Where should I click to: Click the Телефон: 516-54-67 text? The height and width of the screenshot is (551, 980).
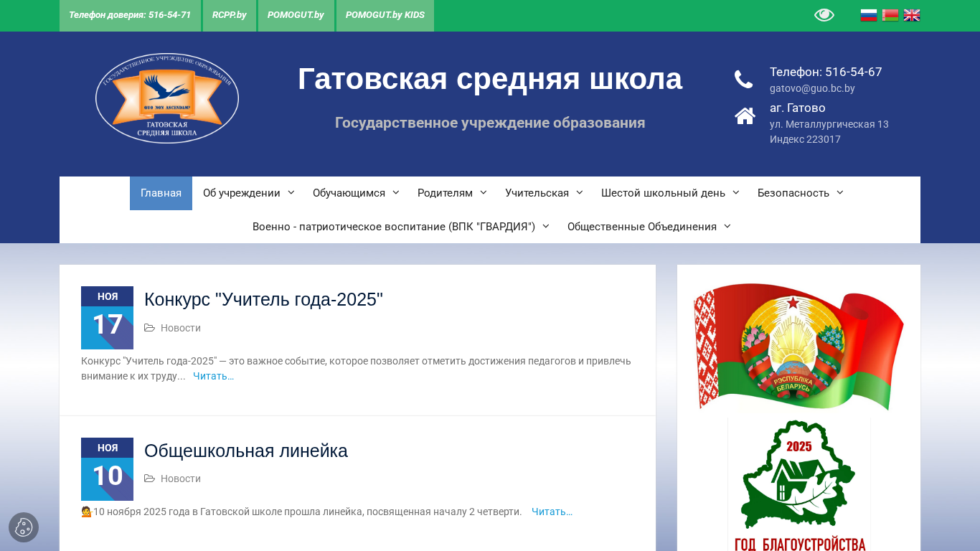(826, 72)
